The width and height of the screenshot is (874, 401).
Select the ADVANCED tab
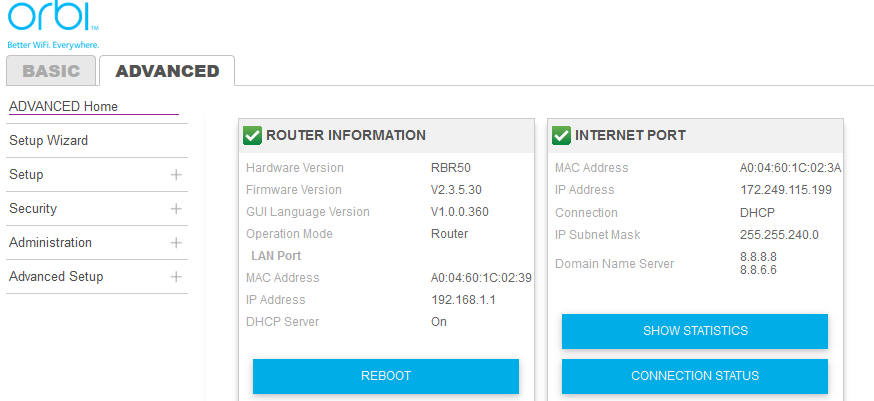167,71
